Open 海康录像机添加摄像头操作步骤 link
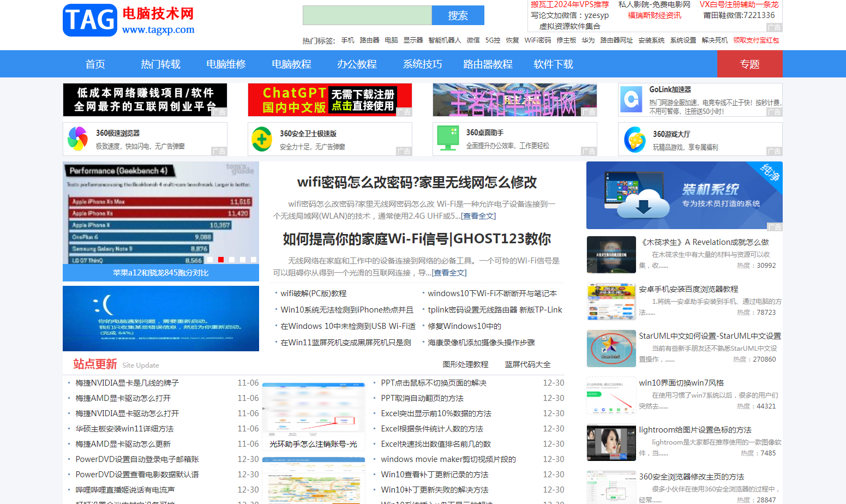The height and width of the screenshot is (504, 846). click(481, 343)
